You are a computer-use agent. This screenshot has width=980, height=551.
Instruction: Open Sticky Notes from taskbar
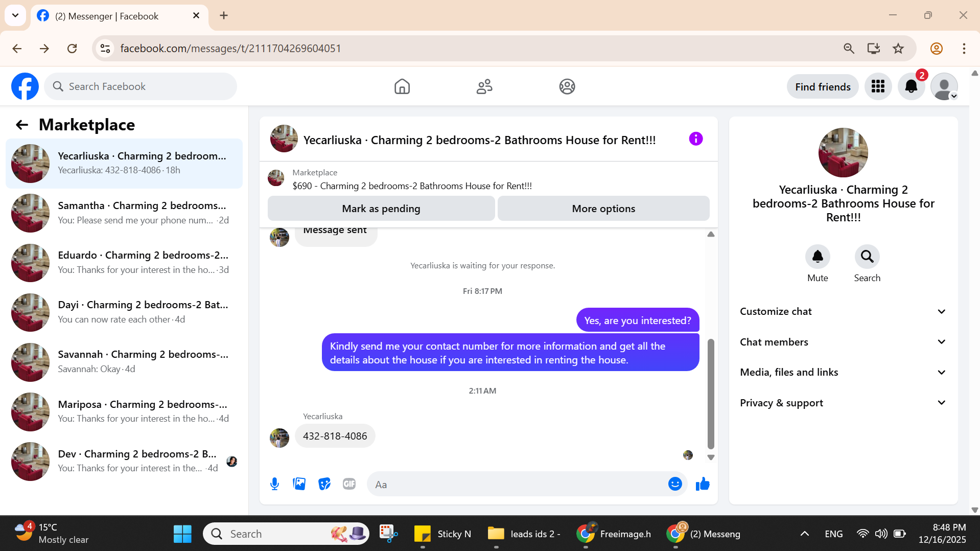[442, 534]
